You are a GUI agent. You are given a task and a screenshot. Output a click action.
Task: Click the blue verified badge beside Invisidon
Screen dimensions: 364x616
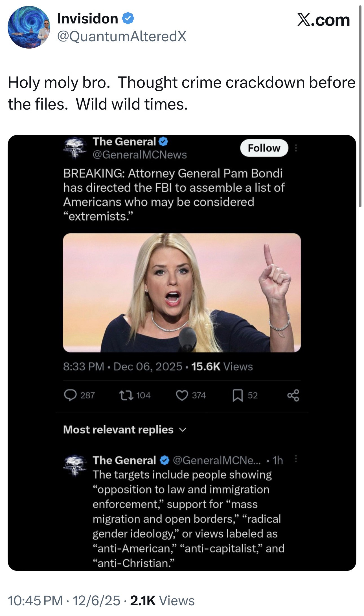128,19
